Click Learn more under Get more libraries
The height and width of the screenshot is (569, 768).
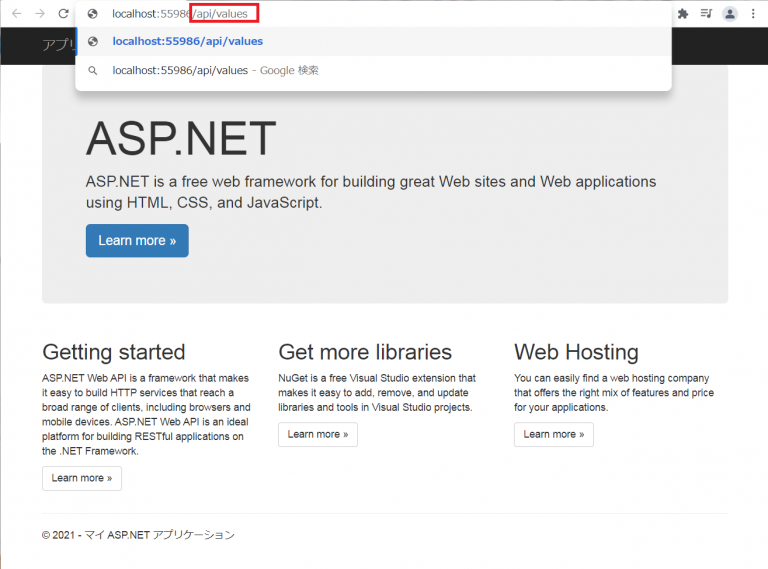point(318,434)
